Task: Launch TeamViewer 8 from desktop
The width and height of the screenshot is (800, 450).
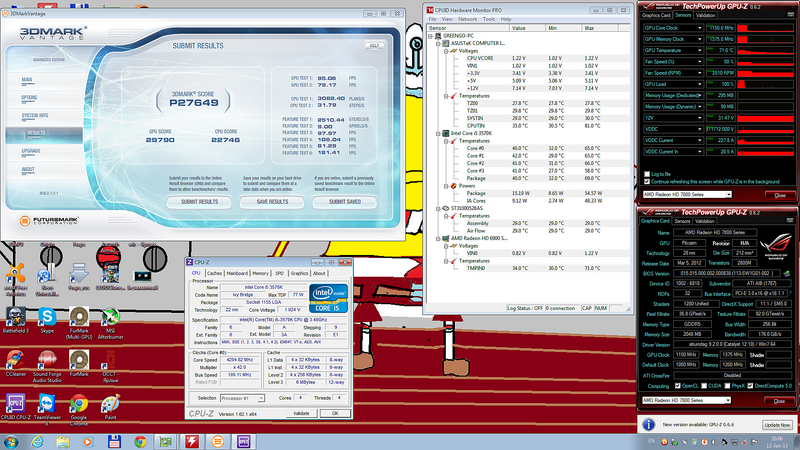Action: coord(47,409)
